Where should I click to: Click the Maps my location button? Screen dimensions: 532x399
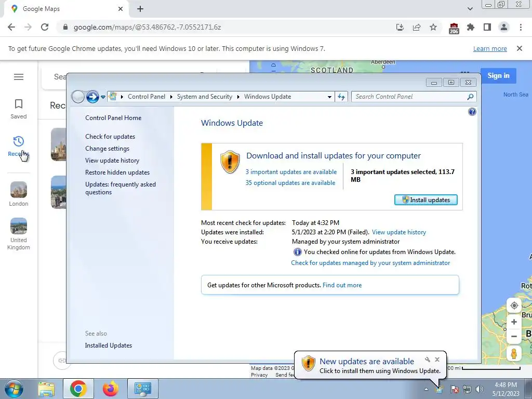[514, 305]
